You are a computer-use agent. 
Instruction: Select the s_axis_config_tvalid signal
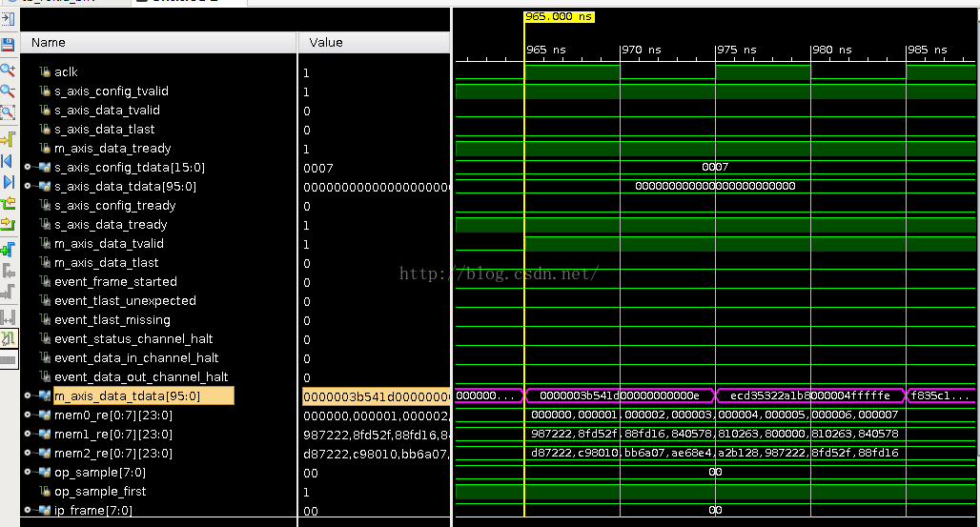pyautogui.click(x=112, y=91)
